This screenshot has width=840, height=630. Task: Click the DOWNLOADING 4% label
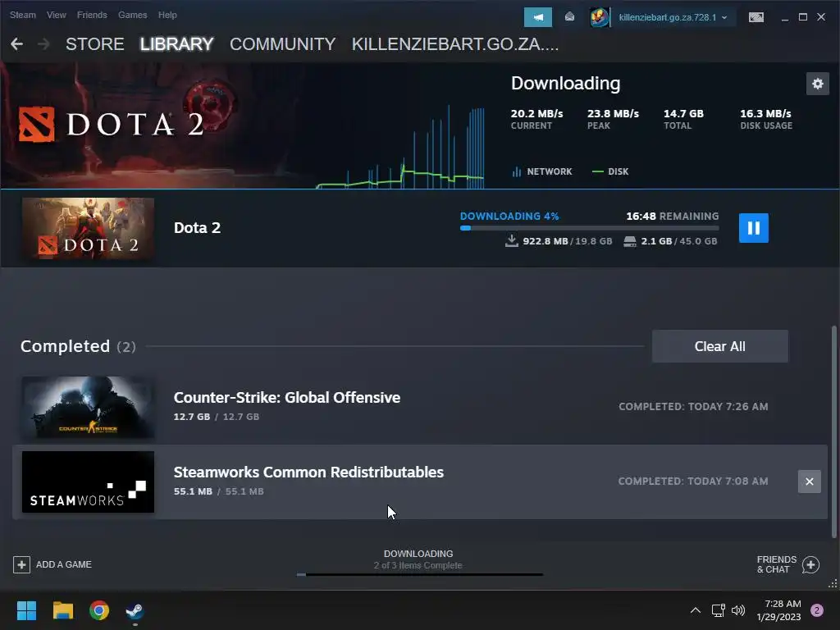tap(509, 216)
